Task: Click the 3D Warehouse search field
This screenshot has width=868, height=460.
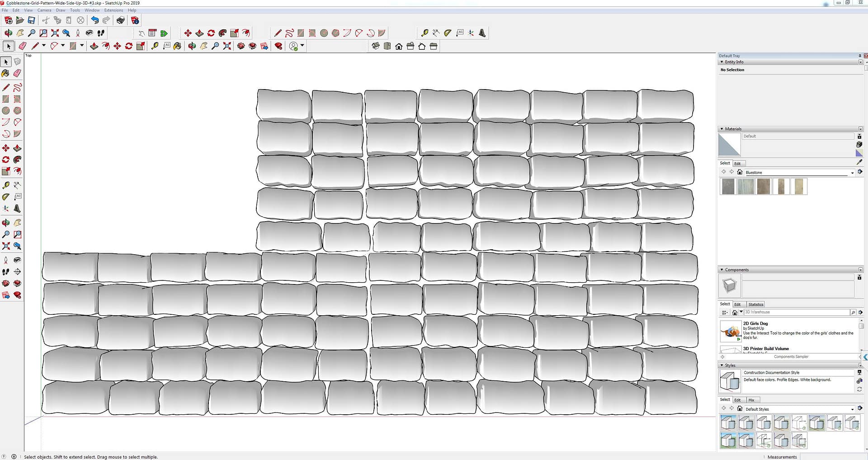Action: point(796,312)
